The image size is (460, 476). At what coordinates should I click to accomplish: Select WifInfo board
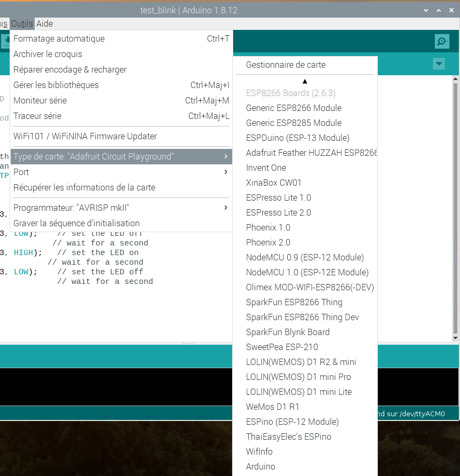(x=305, y=451)
